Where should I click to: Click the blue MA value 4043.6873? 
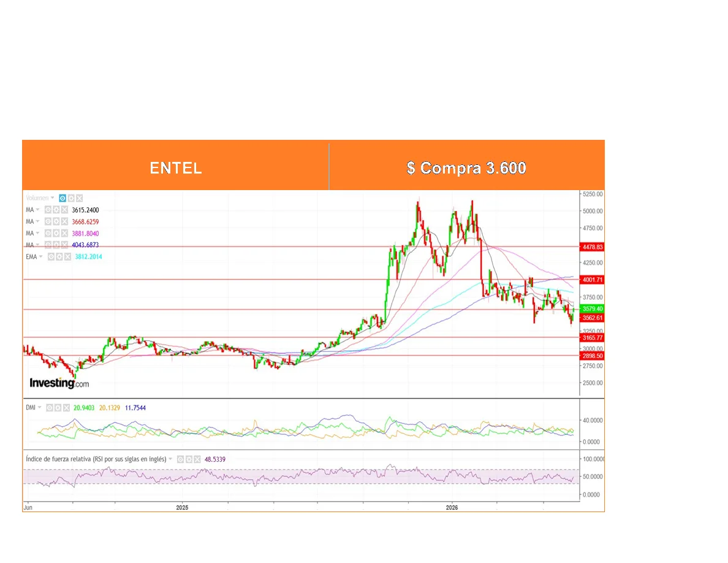click(x=85, y=245)
